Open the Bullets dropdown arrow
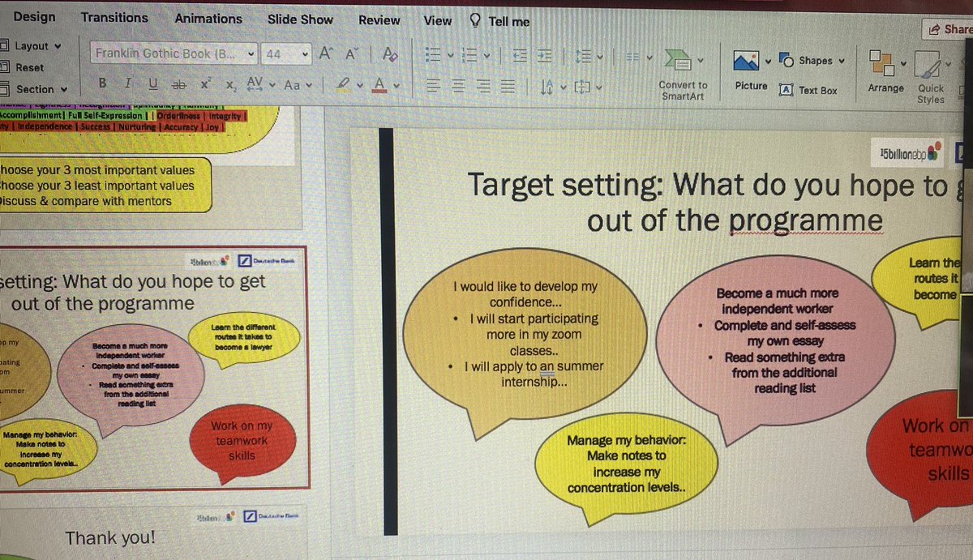 coord(450,55)
